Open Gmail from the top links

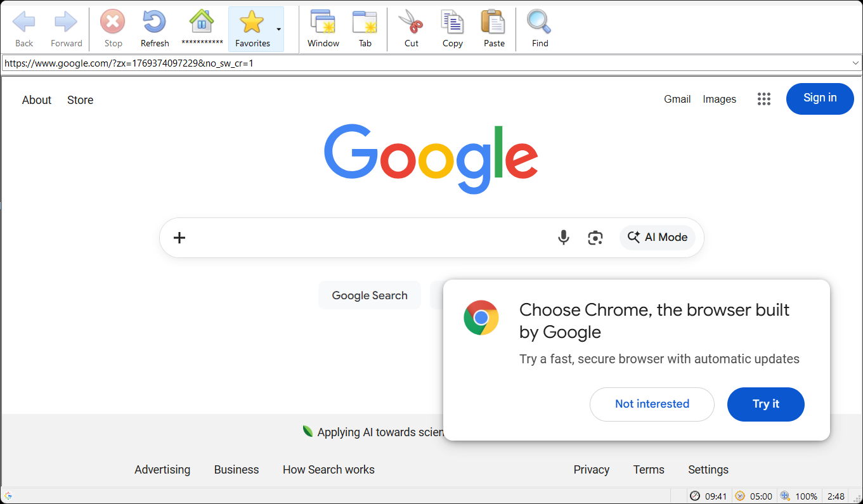[677, 99]
